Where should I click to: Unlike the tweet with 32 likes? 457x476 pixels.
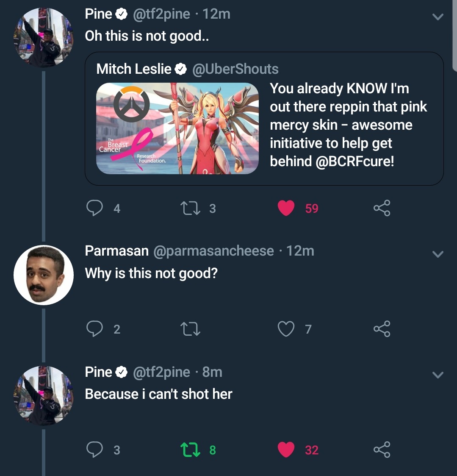286,450
